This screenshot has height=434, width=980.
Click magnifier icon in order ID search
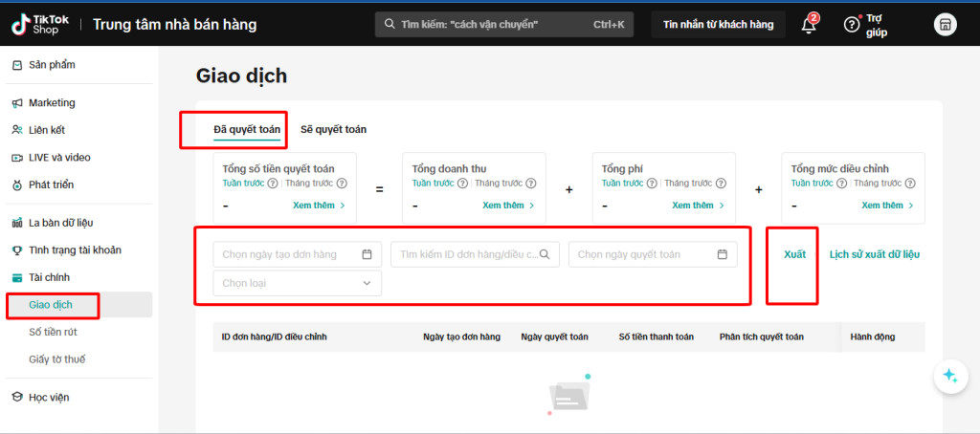545,254
